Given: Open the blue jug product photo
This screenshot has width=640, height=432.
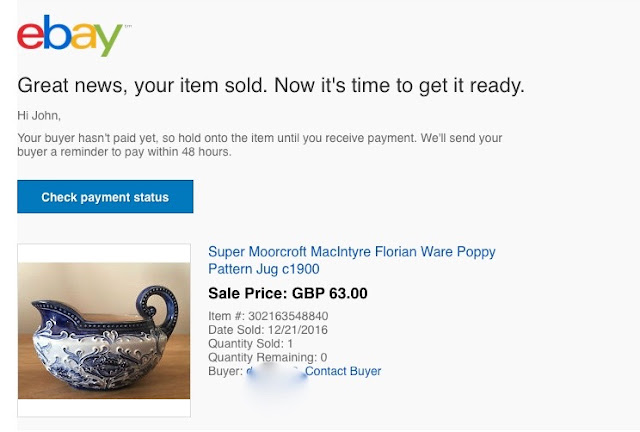Looking at the screenshot, I should pyautogui.click(x=104, y=330).
